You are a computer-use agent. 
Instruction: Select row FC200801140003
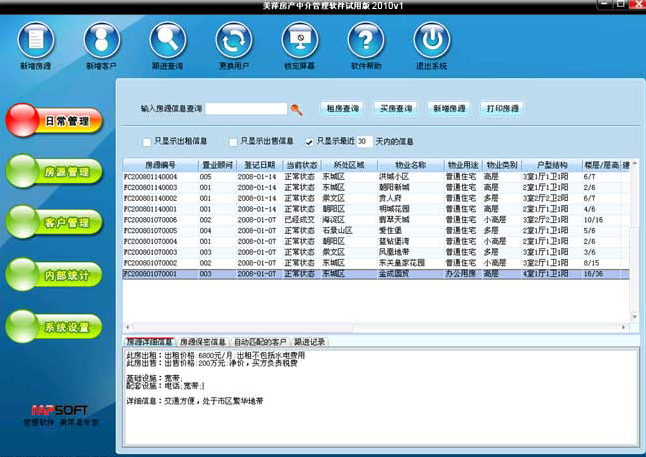tap(376, 187)
